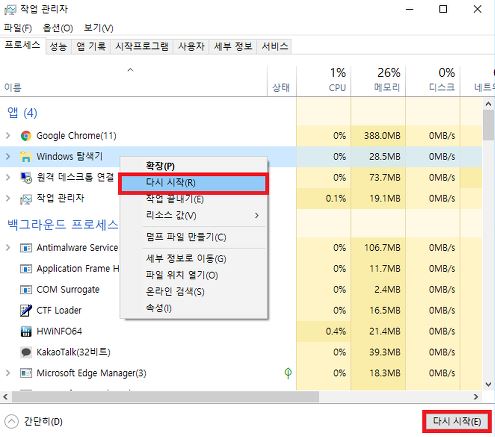Click the vertical scrollbar up arrow
The height and width of the screenshot is (437, 495).
click(x=489, y=104)
